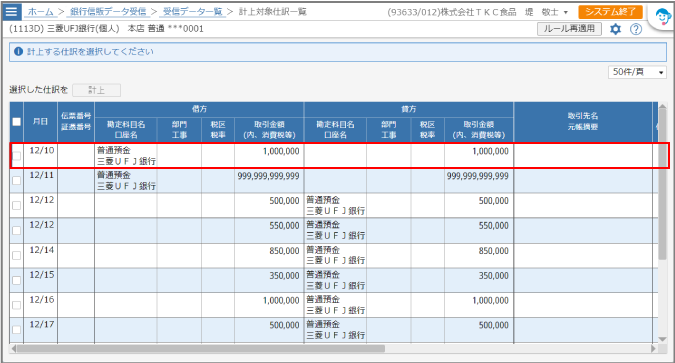Open 銀行信販データ受信 breadcrumb link
Image resolution: width=675 pixels, height=363 pixels.
tap(108, 12)
